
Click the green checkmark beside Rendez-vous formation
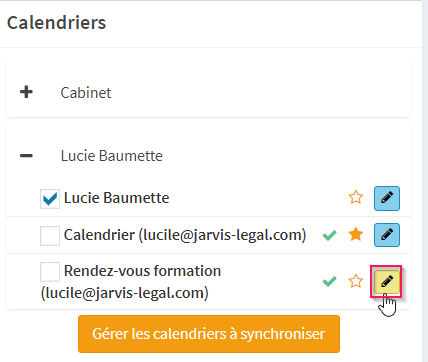click(x=329, y=282)
